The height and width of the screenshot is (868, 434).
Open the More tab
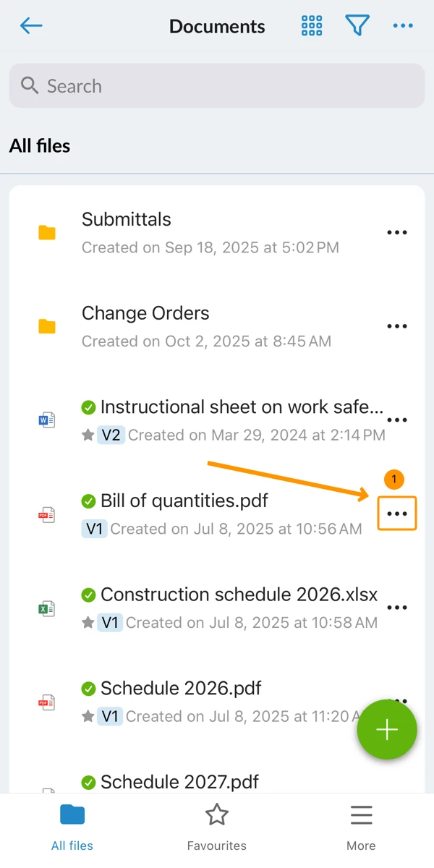[x=361, y=829]
